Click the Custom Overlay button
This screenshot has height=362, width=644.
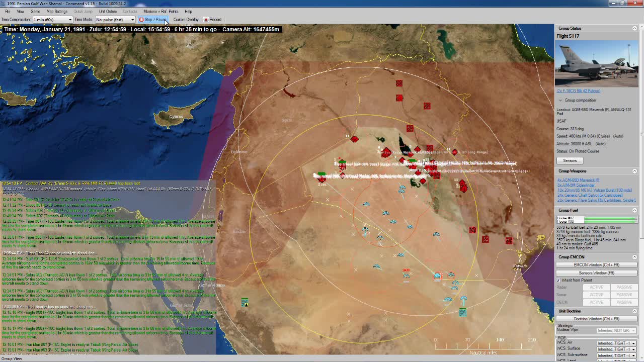tap(186, 20)
